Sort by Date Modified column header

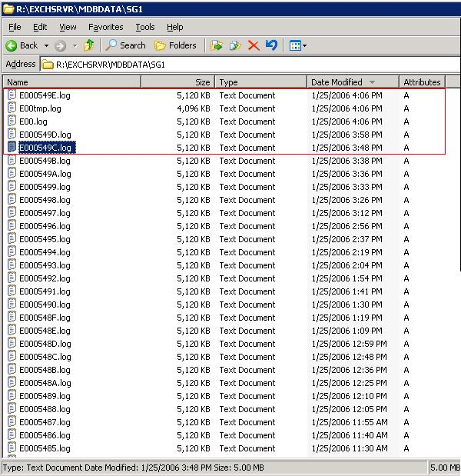(353, 82)
